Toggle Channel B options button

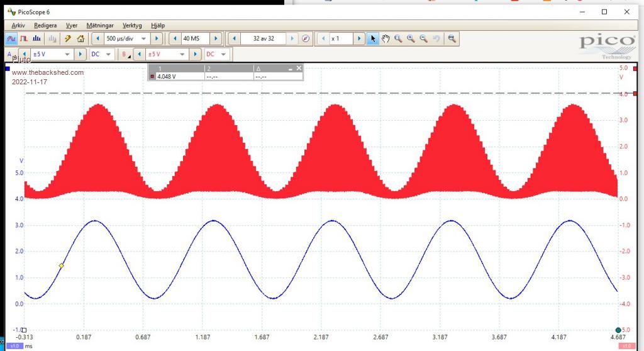point(126,55)
